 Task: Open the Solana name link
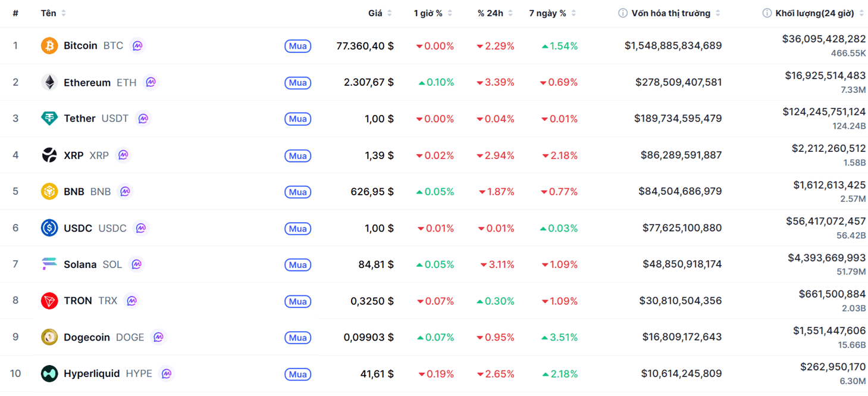(80, 264)
